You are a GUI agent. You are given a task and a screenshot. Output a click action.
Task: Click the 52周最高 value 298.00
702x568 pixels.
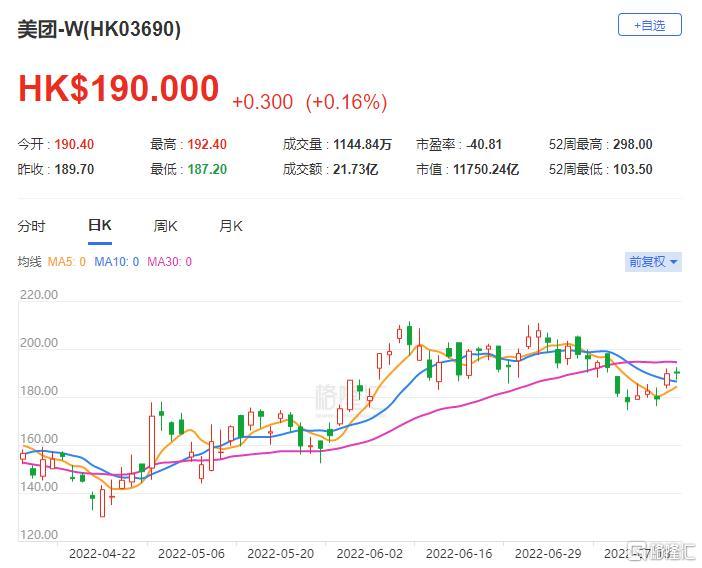[x=633, y=144]
